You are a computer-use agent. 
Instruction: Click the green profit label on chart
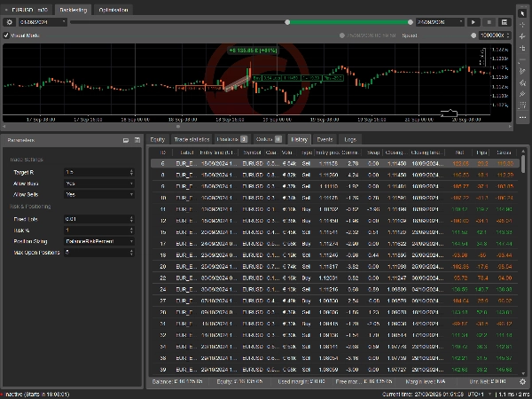click(x=253, y=51)
